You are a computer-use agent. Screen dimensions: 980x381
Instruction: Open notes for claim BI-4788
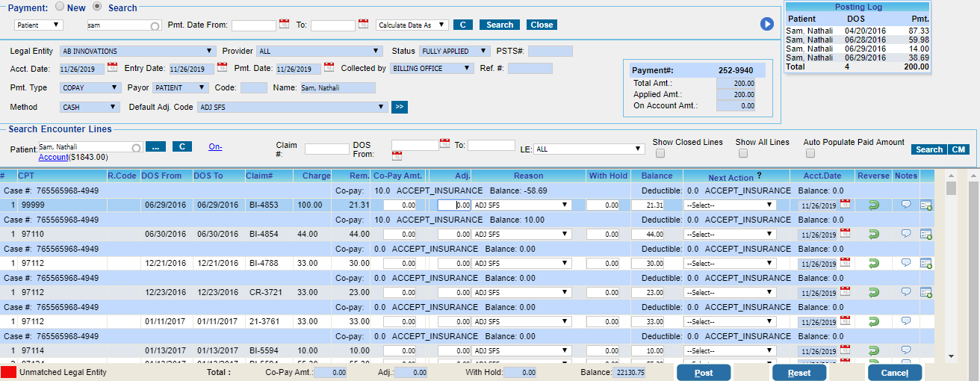[x=906, y=263]
